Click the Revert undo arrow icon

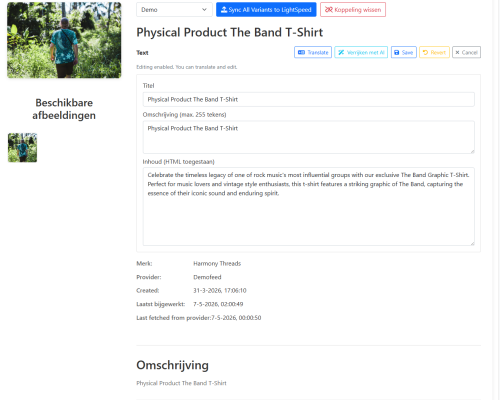pos(425,52)
